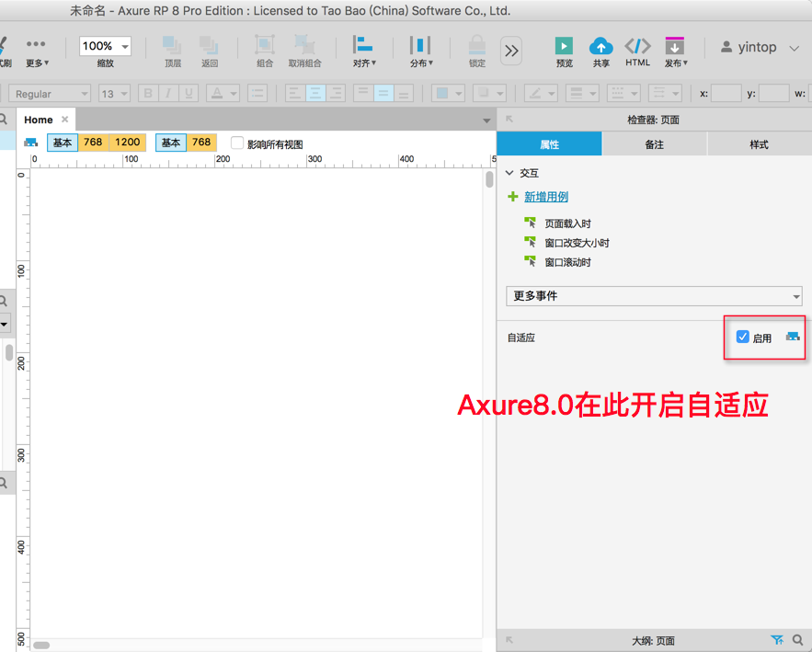Open the line color picker

click(x=541, y=94)
